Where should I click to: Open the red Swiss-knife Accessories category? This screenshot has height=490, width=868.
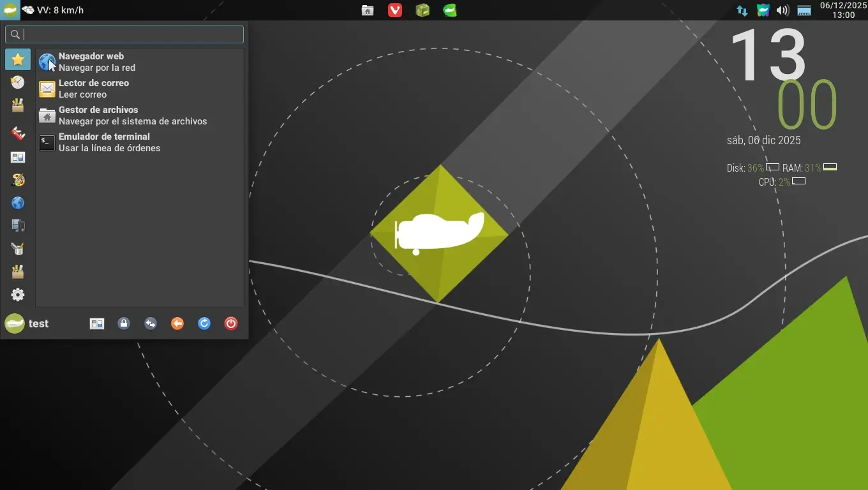click(x=18, y=133)
